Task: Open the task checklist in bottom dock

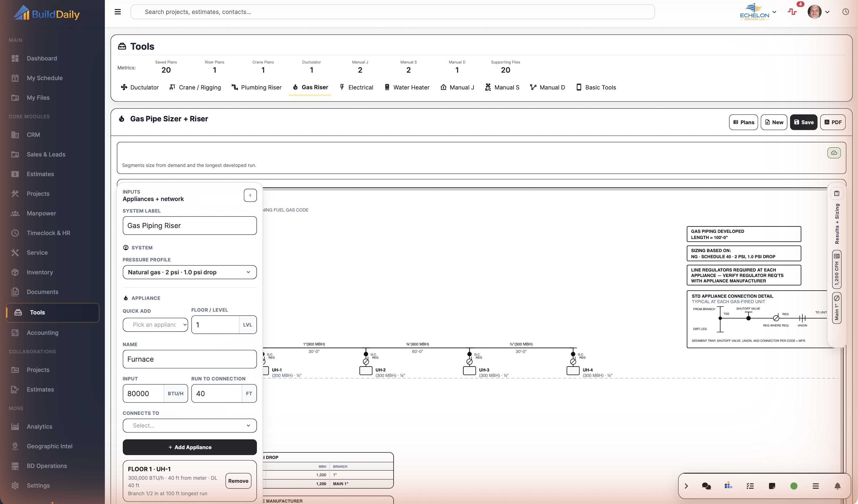Action: coord(750,486)
